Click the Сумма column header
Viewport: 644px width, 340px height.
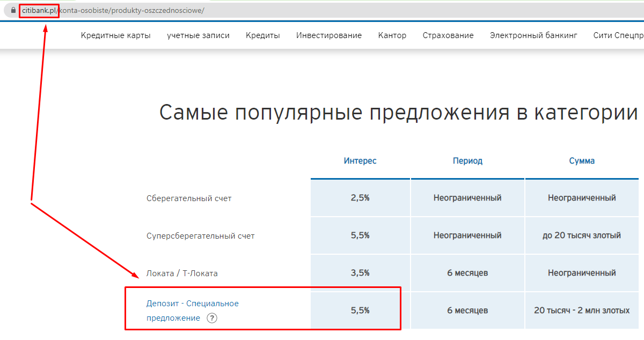[x=582, y=161]
